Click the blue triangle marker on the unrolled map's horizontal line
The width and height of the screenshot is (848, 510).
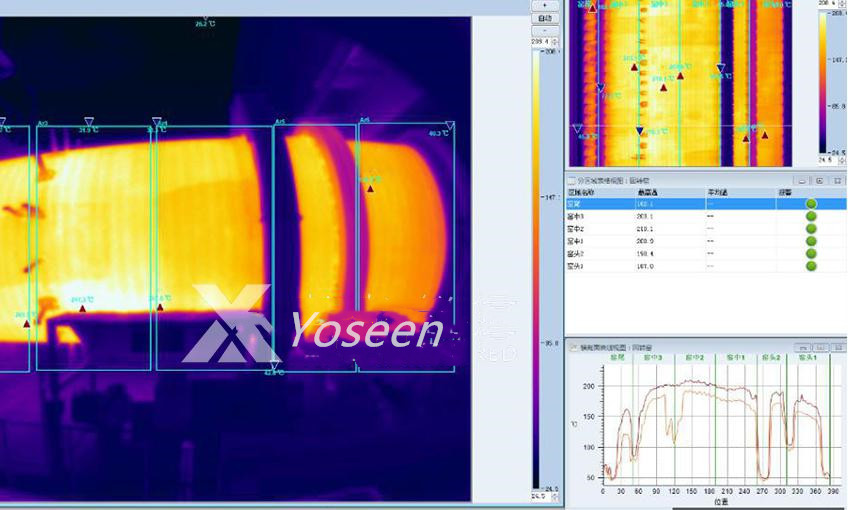[640, 131]
